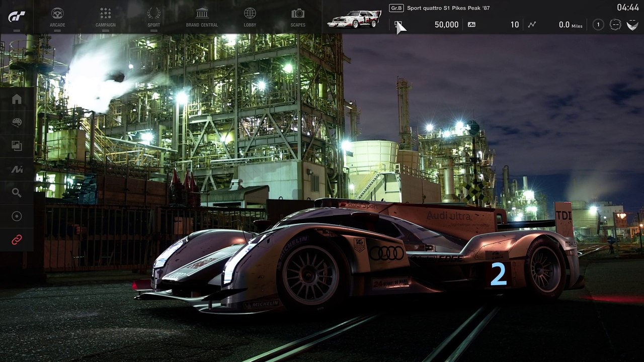
Task: Click the sportsmanship rating shield icon
Action: point(632,25)
